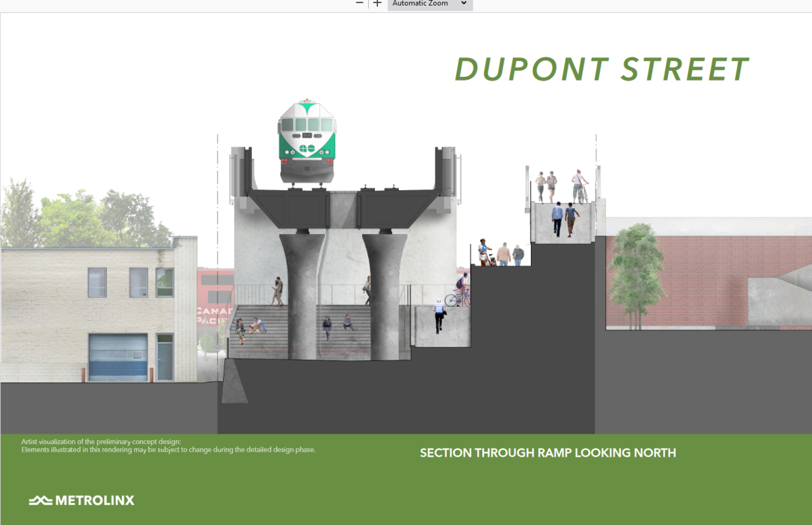
Task: Open the Automatic Zoom dropdown
Action: tap(429, 4)
